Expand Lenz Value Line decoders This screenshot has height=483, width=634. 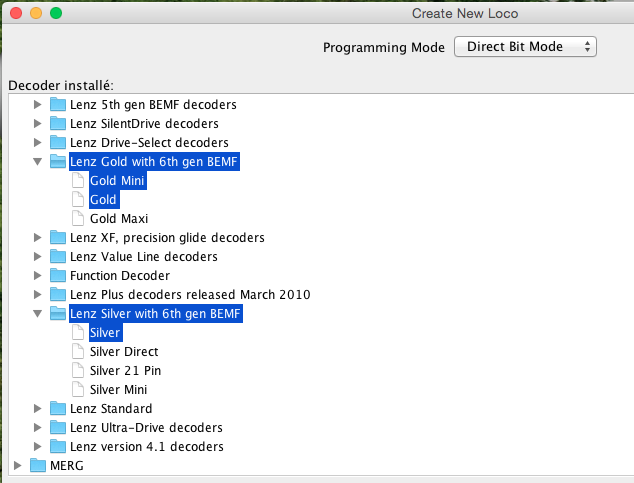pos(37,257)
